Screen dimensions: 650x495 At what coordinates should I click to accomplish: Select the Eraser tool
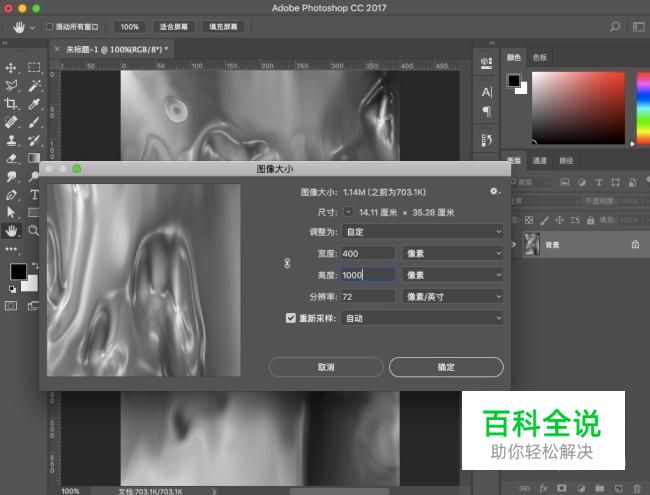click(11, 158)
